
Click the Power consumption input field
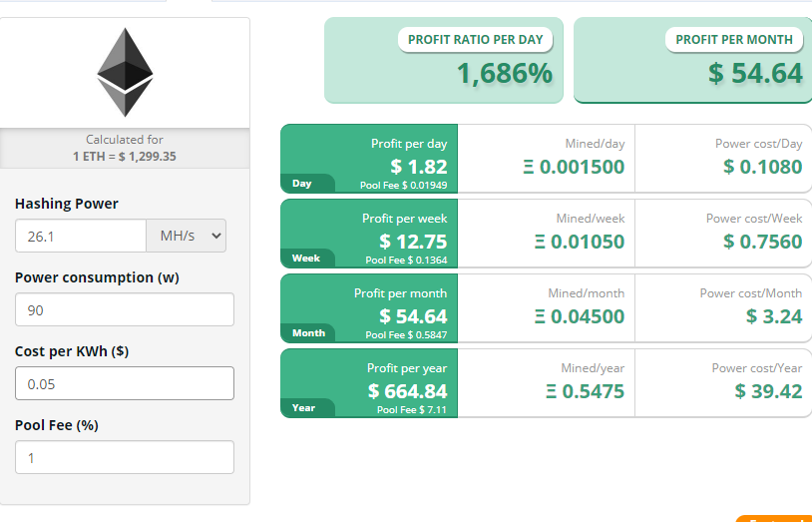point(125,309)
